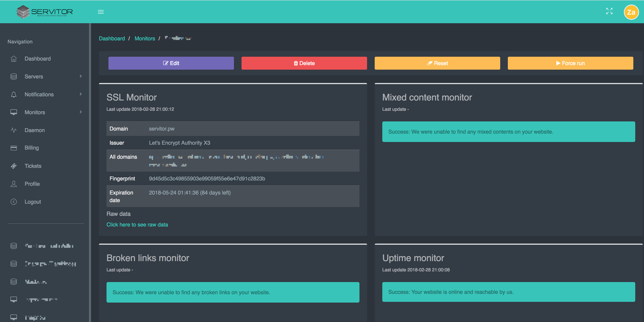Screen dimensions: 644x322
Task: Click the purple Edit button
Action: tap(171, 63)
